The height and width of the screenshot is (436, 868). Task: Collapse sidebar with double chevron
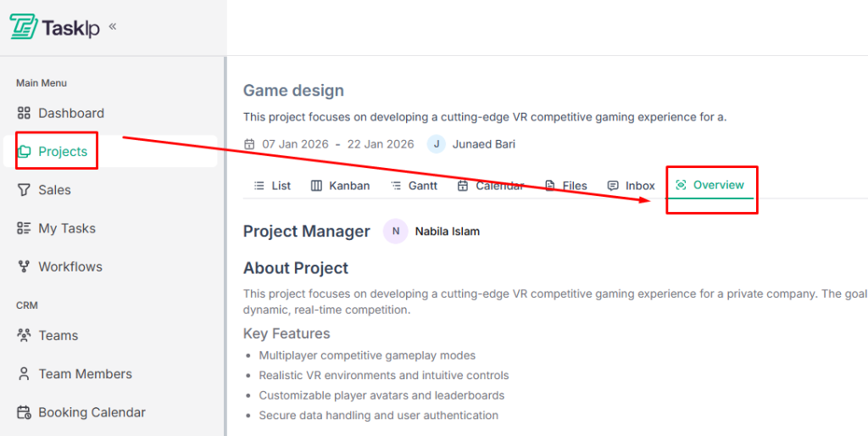click(x=113, y=26)
